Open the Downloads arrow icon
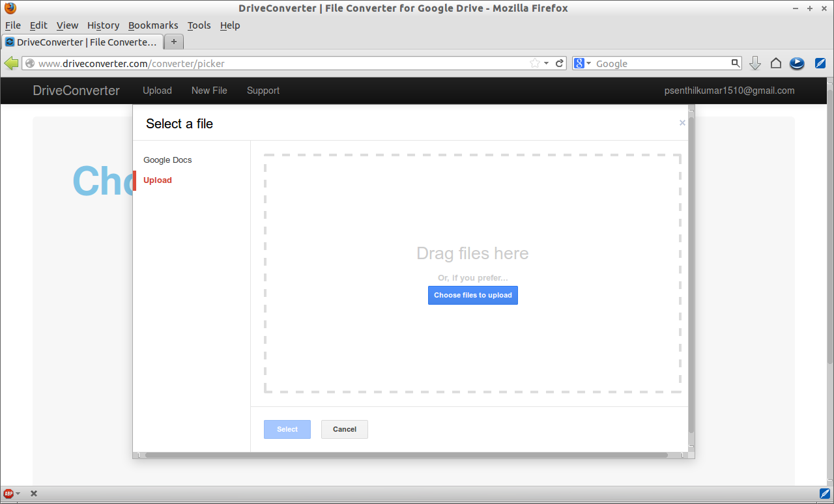Image resolution: width=834 pixels, height=504 pixels. [755, 63]
